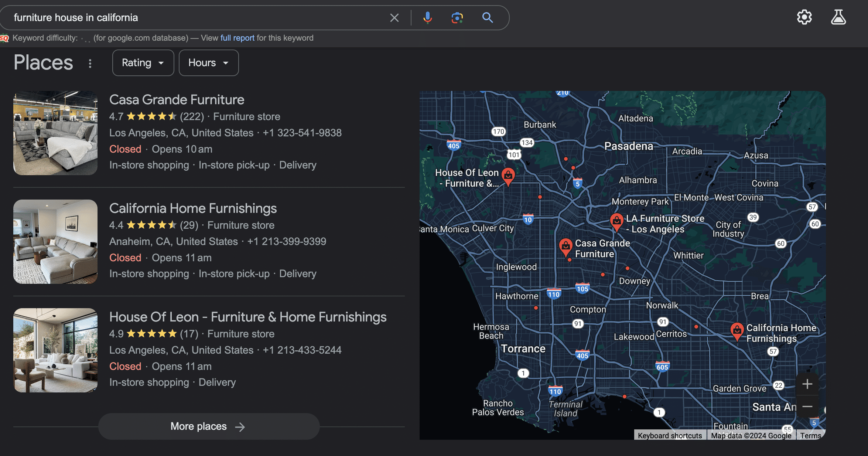
Task: Open the full report link
Action: click(x=237, y=38)
